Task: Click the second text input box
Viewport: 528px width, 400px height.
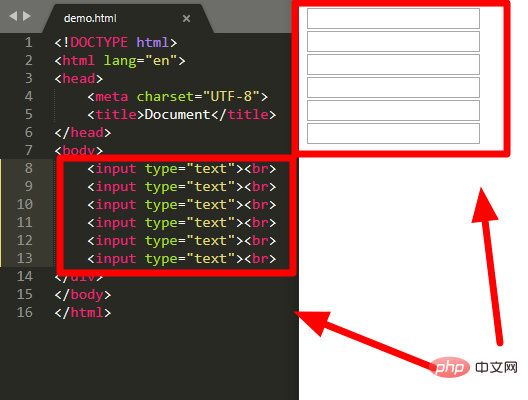Action: [x=393, y=41]
